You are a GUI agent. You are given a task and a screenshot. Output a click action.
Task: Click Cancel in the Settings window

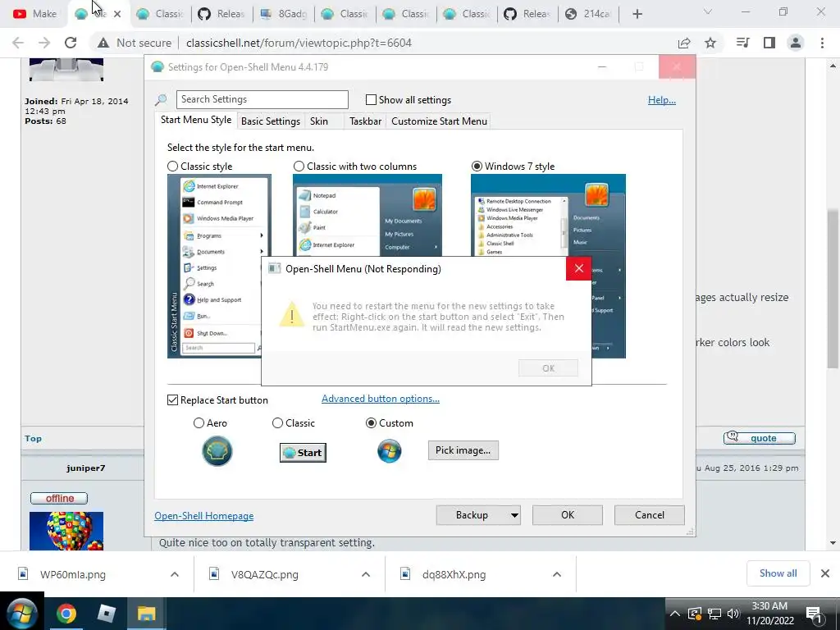[650, 515]
